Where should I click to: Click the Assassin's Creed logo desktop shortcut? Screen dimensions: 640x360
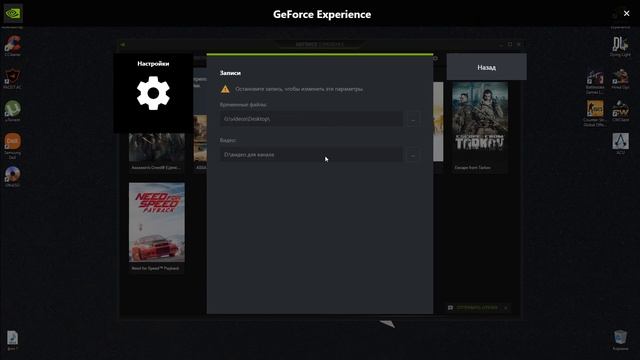pos(620,143)
